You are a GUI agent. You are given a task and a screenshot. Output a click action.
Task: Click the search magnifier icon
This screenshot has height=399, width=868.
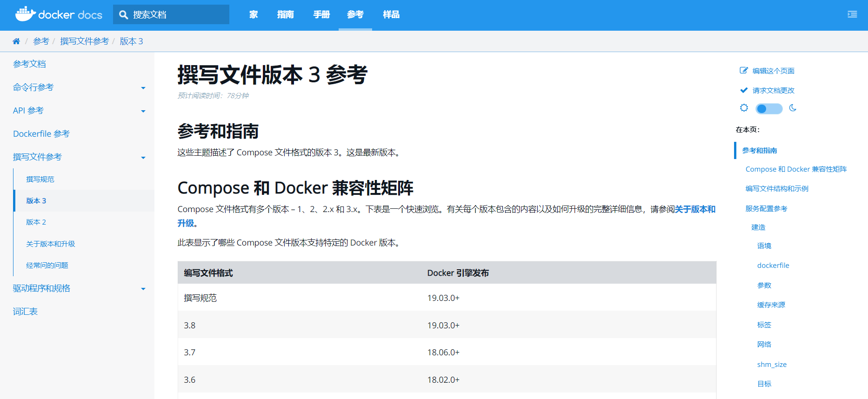click(124, 15)
